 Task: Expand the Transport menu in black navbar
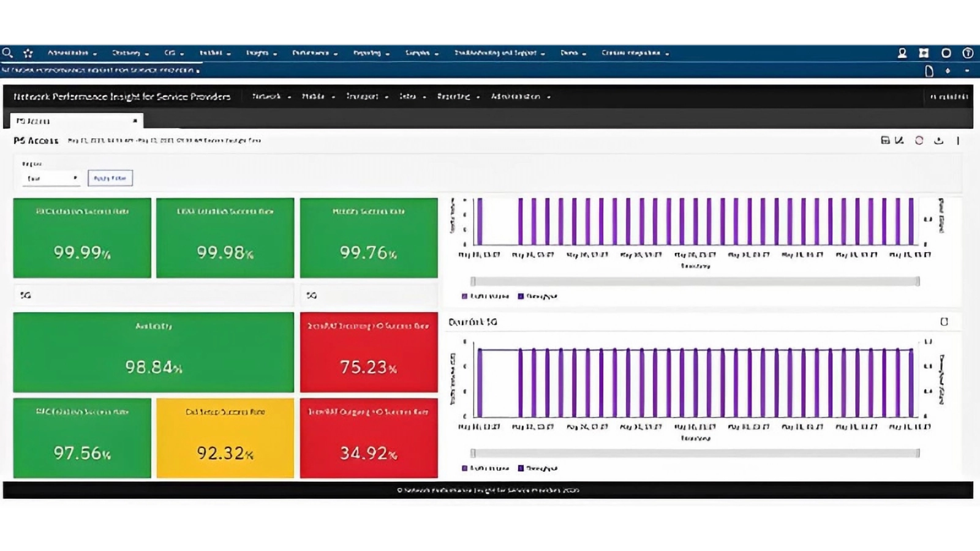point(366,97)
